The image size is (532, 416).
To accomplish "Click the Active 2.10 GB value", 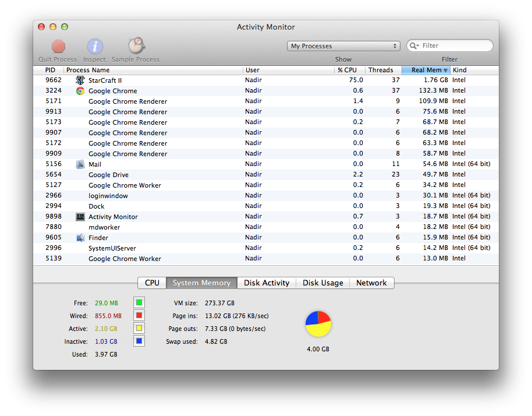I will tap(106, 329).
